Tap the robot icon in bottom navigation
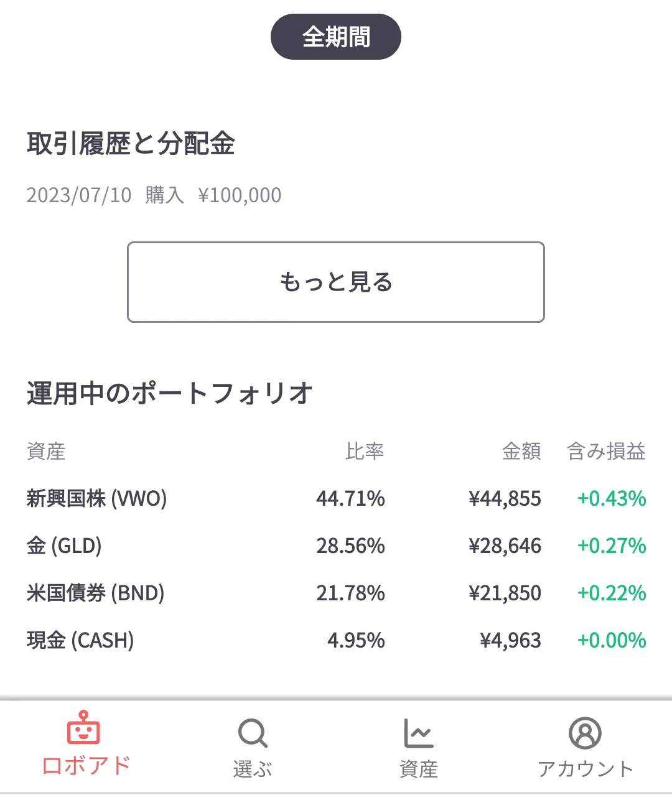This screenshot has width=672, height=800. click(x=83, y=728)
